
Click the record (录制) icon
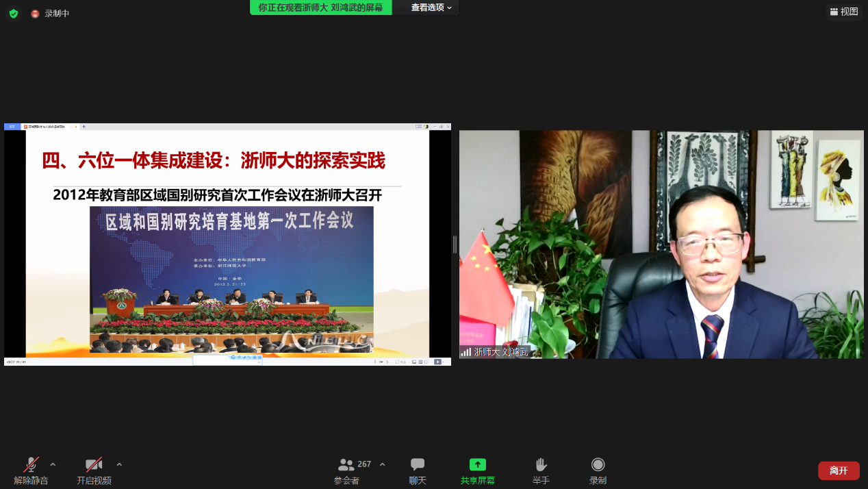pyautogui.click(x=598, y=471)
